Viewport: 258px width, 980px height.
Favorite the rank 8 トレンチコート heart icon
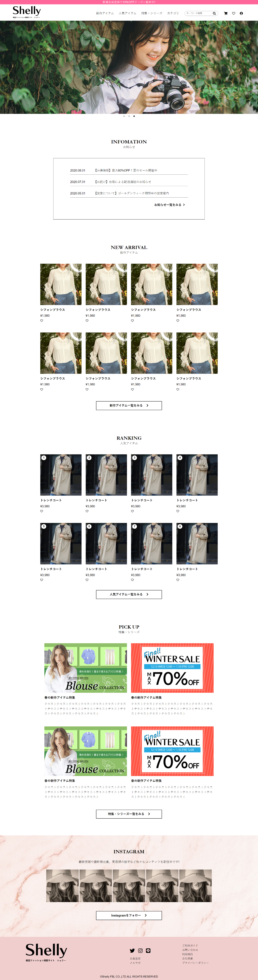tap(178, 580)
